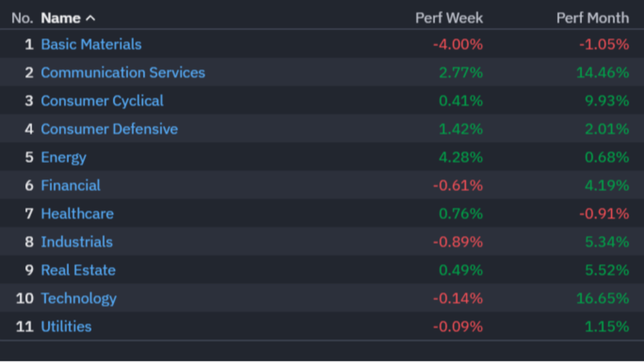Sort by Perf Week column

(449, 18)
